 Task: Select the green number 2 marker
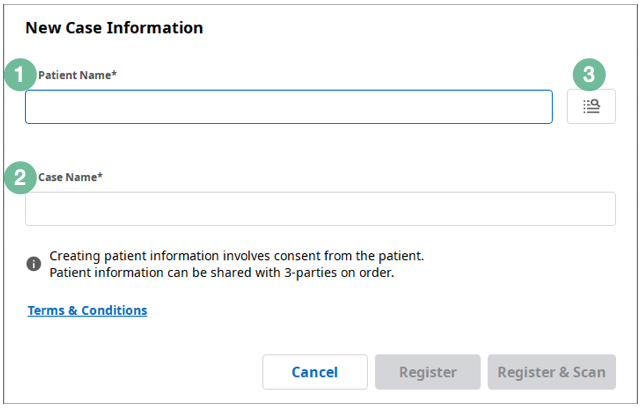tap(20, 177)
